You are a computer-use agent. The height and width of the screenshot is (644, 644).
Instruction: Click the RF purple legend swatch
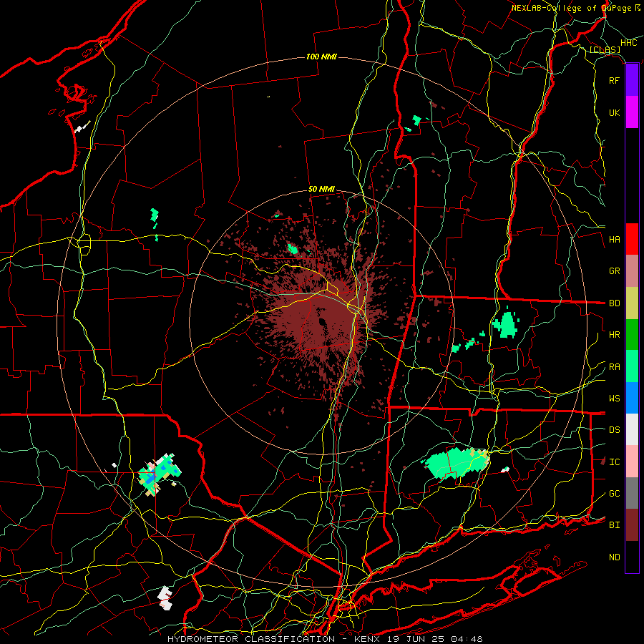pos(632,80)
